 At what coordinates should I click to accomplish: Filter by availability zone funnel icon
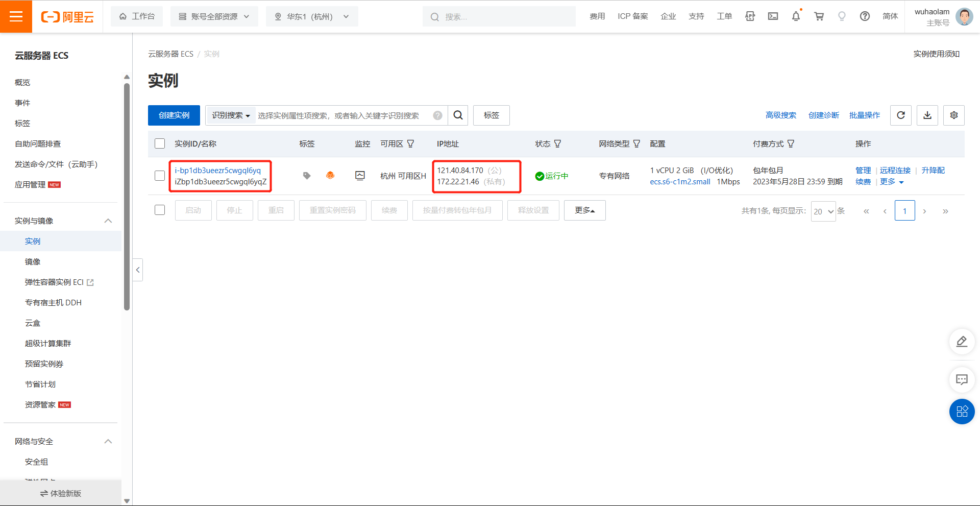(410, 144)
